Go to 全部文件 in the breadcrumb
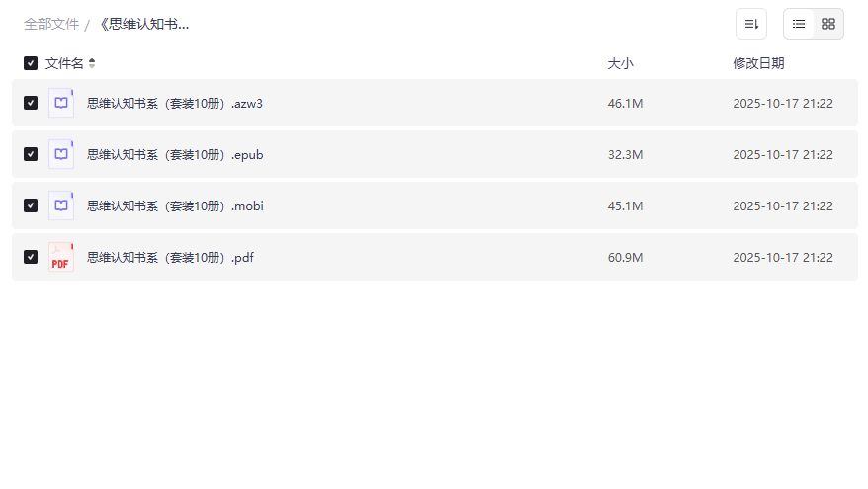Image resolution: width=868 pixels, height=489 pixels. [x=51, y=24]
